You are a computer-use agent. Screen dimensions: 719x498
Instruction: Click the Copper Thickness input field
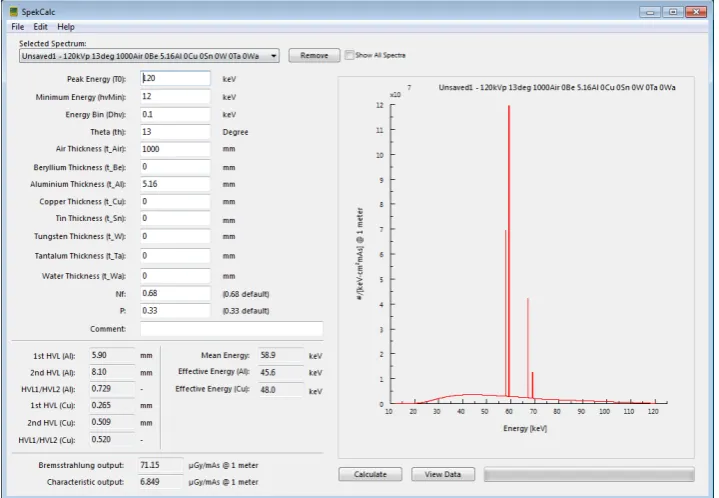[176, 201]
